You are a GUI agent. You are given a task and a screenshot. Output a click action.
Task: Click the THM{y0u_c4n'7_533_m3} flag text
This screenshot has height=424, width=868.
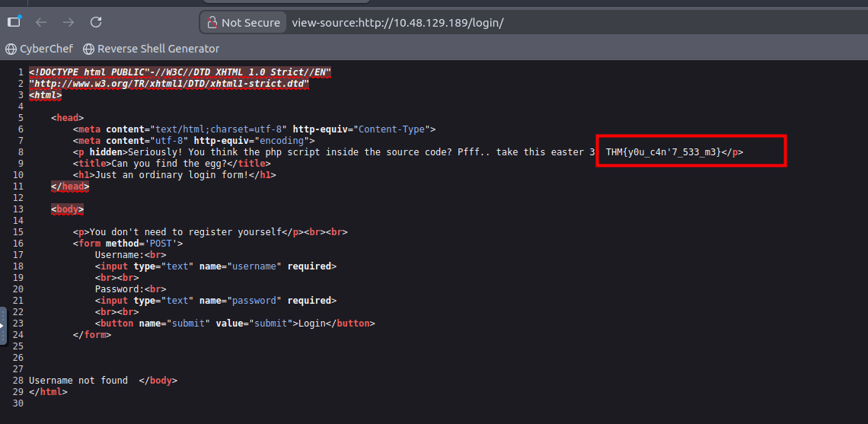[662, 152]
